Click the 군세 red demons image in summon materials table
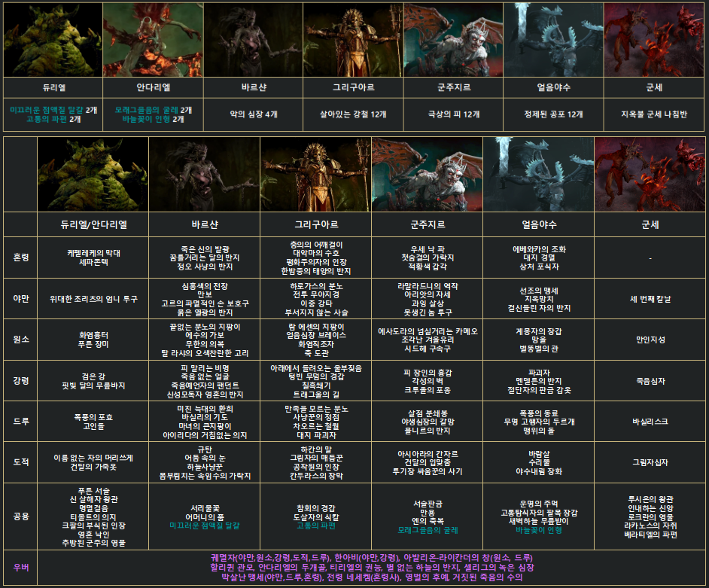709x588 pixels. [654, 40]
